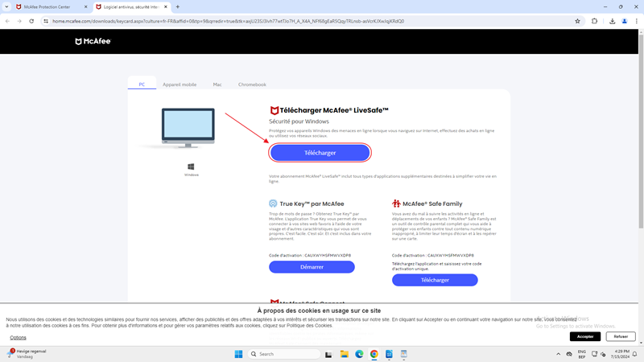Launch Microsoft Edge from taskbar

point(359,354)
